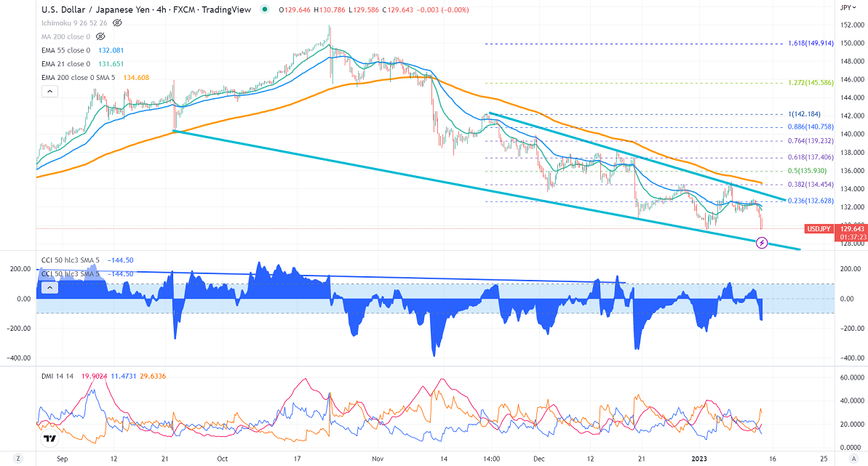Click the DMI value 29.6336
This screenshot has height=466, width=868.
(x=153, y=377)
